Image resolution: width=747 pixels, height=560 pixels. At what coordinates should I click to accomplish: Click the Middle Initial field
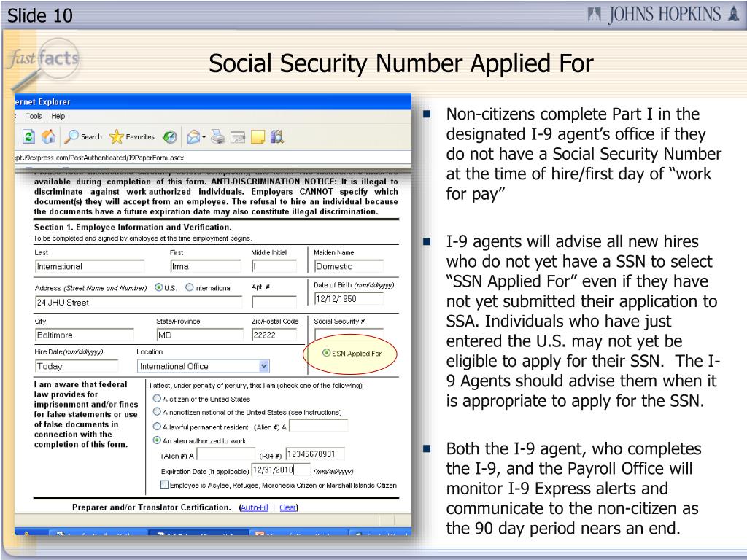[x=274, y=266]
